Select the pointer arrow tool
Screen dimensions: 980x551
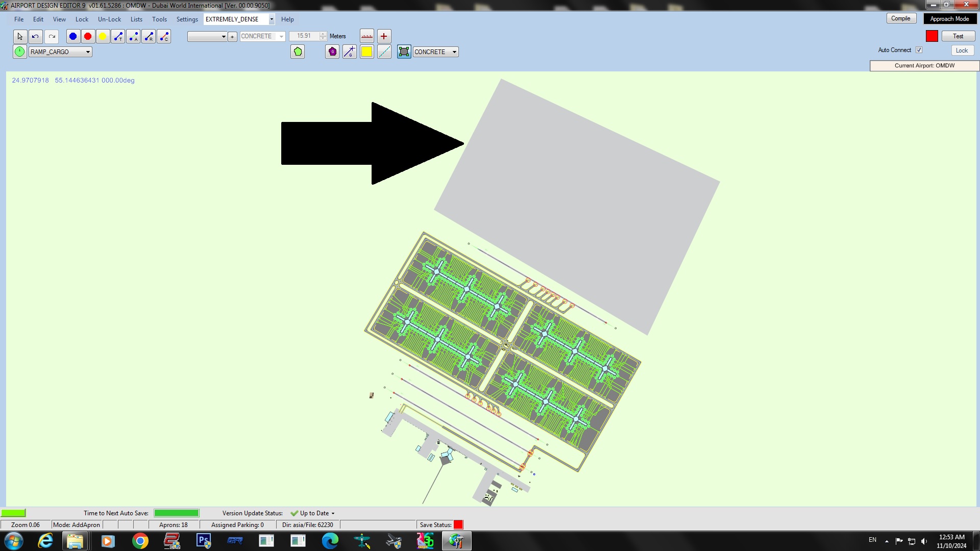click(x=20, y=36)
